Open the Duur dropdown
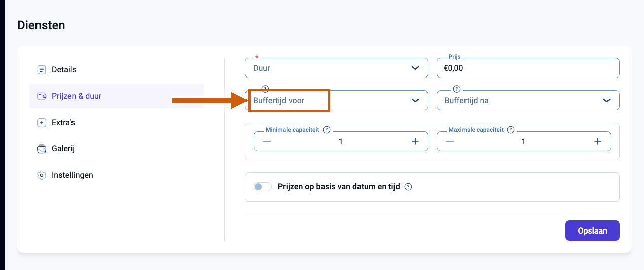 (337, 68)
